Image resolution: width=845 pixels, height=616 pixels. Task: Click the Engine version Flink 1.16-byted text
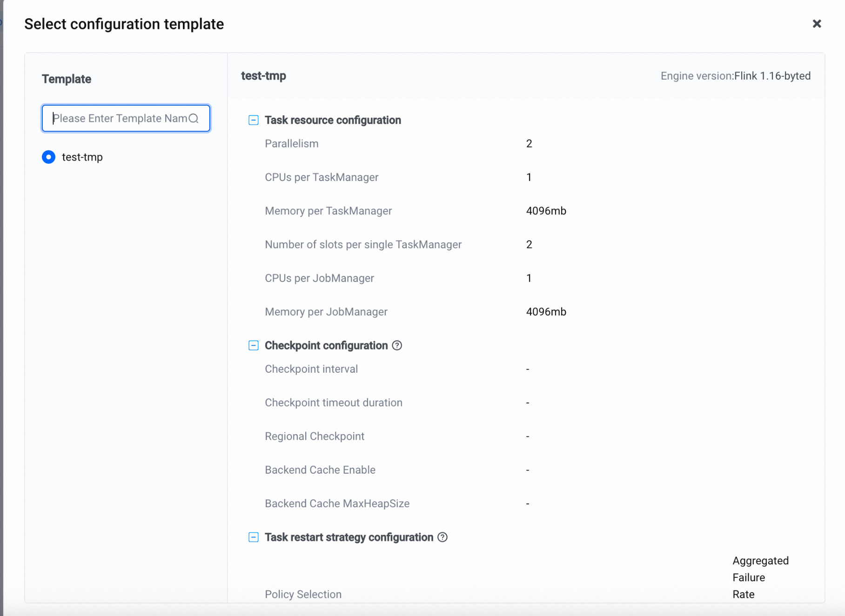coord(736,76)
